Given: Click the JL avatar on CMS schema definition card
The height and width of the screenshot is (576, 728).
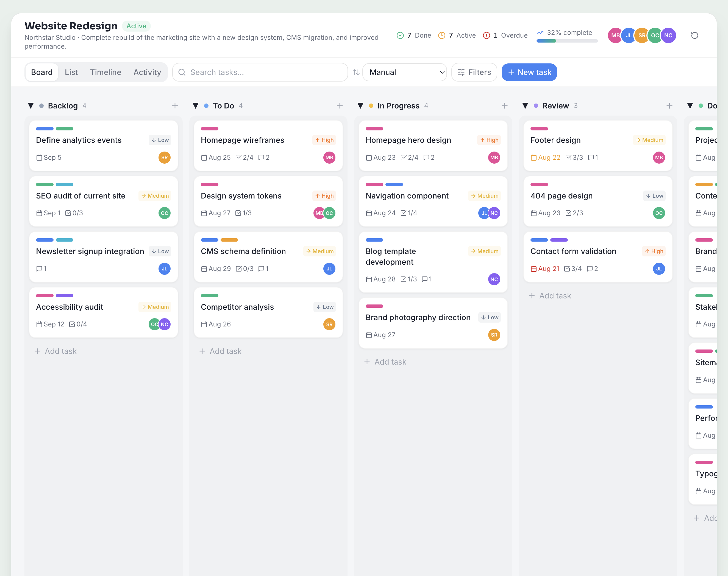Looking at the screenshot, I should click(x=329, y=269).
